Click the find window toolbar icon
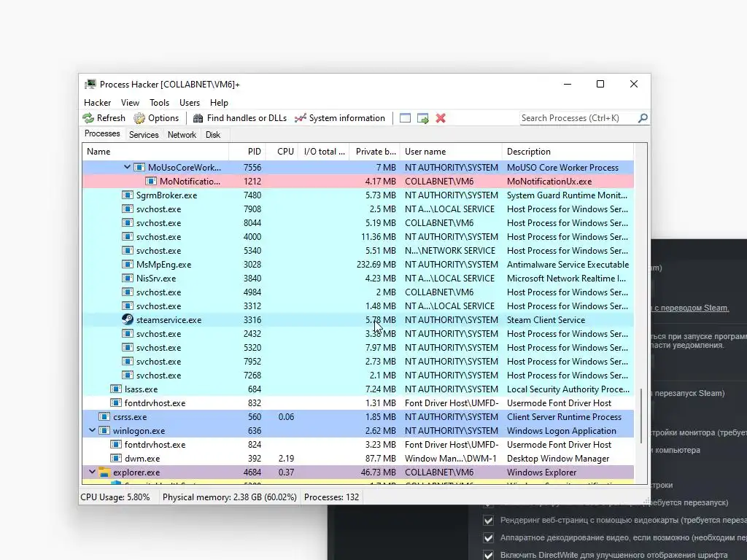Screen dimensions: 747x560 point(405,118)
